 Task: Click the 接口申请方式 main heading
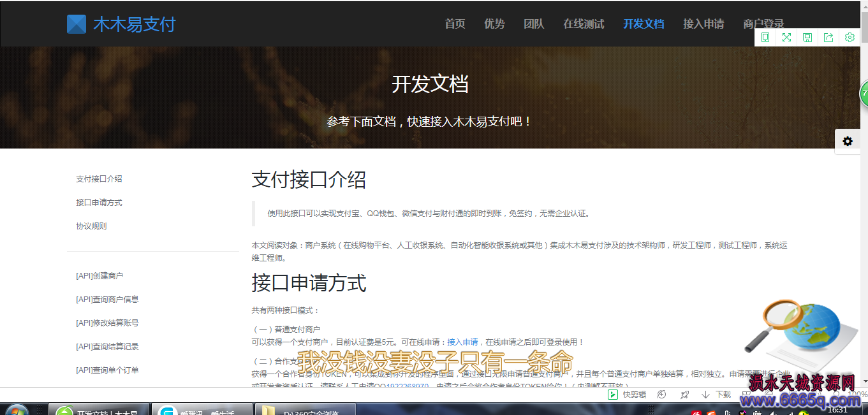[309, 282]
